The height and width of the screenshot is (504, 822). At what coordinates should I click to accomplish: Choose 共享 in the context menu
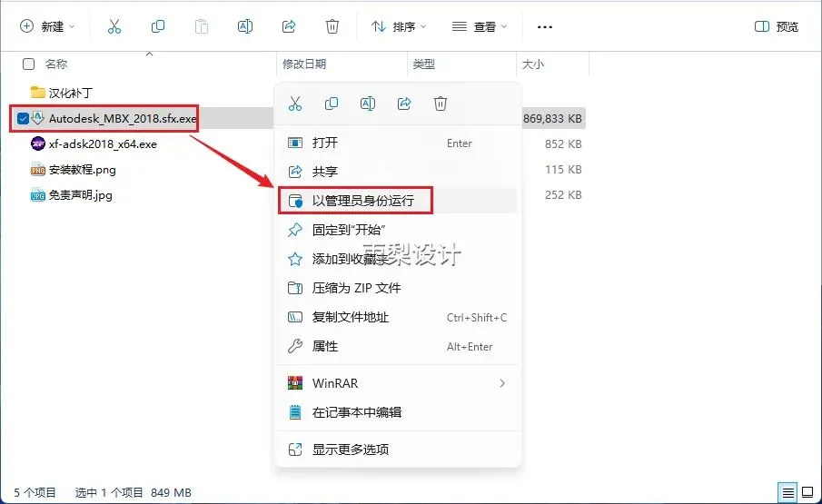(398, 172)
